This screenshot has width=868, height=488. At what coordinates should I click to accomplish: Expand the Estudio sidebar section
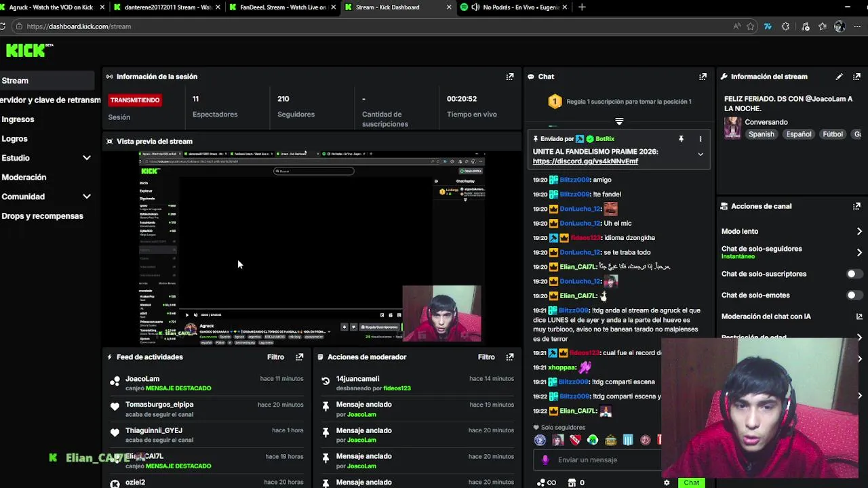click(87, 158)
